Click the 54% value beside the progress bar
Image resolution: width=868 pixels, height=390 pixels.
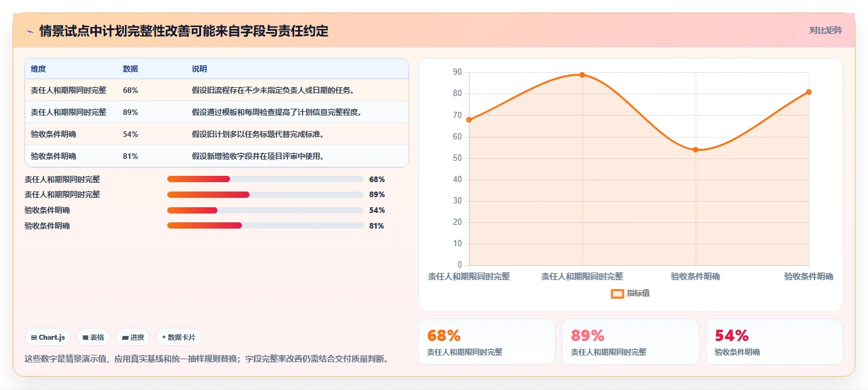tap(377, 210)
